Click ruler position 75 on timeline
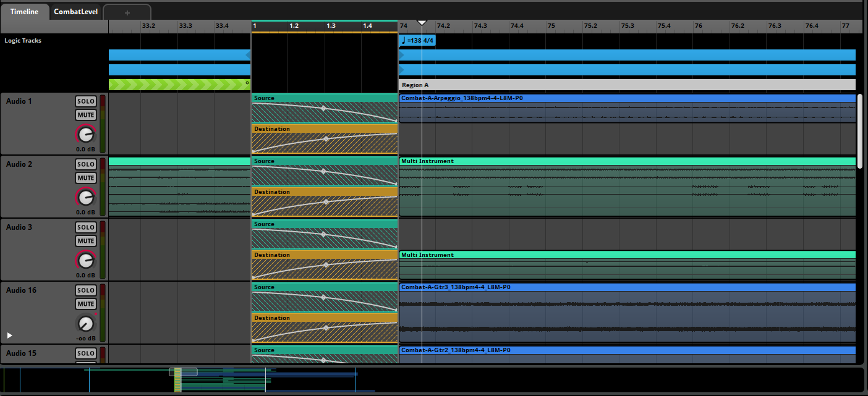The image size is (868, 396). click(x=551, y=26)
